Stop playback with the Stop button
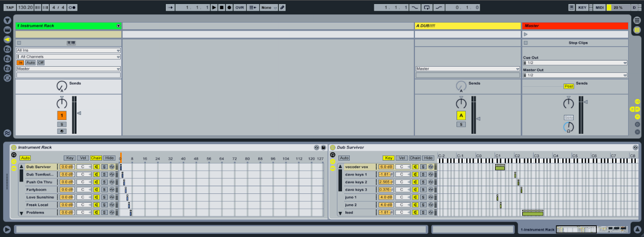Viewport: 644px width, 237px height. 221,8
